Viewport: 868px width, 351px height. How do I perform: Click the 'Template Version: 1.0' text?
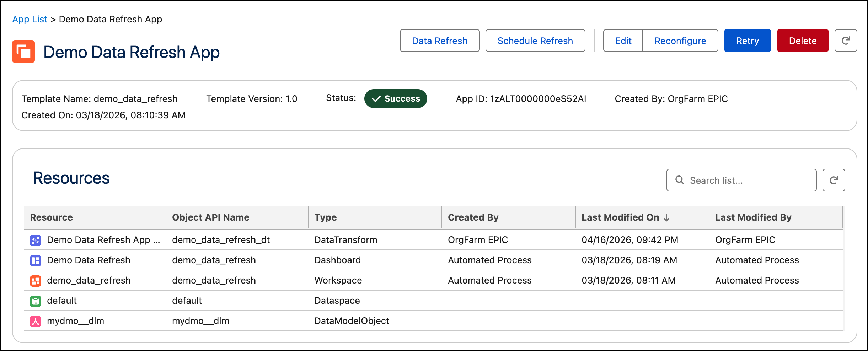252,99
